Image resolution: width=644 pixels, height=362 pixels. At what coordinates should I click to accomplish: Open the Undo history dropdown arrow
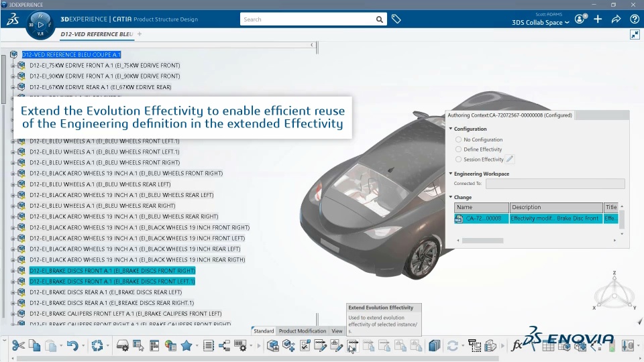coord(83,346)
